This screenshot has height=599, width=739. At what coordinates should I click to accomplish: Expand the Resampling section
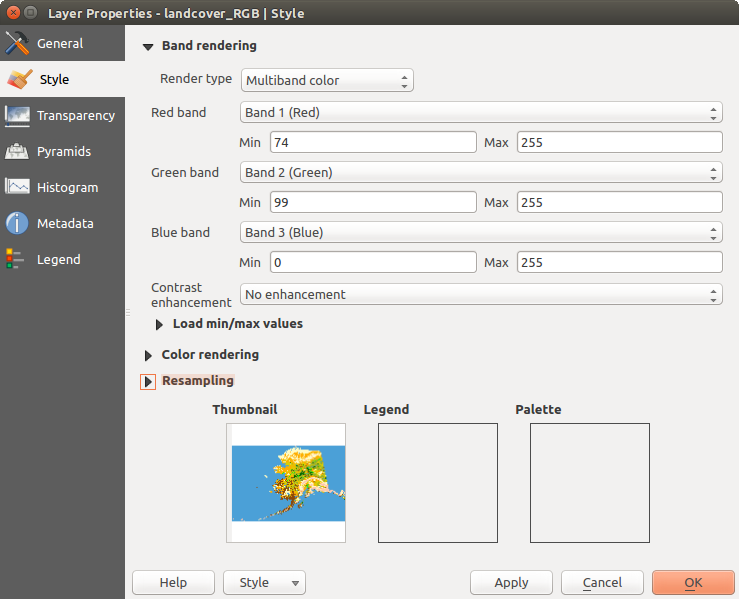[148, 381]
